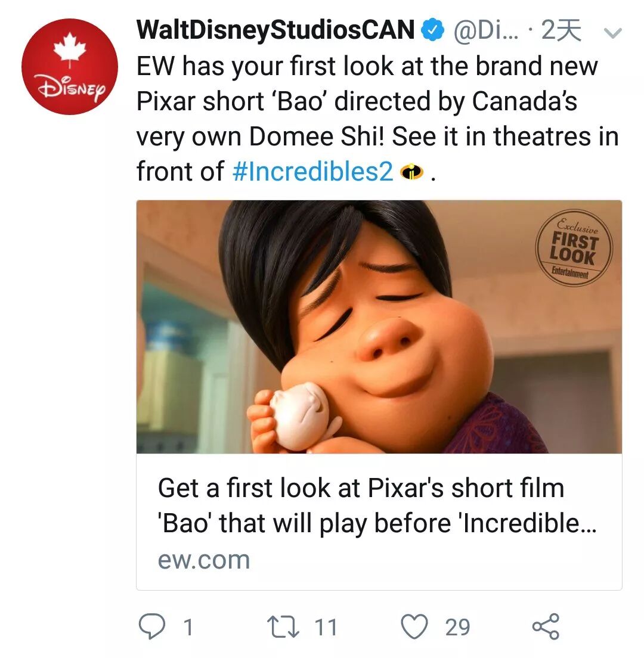The image size is (644, 658).
Task: Retweet this post using the retweet icon
Action: pos(283,626)
